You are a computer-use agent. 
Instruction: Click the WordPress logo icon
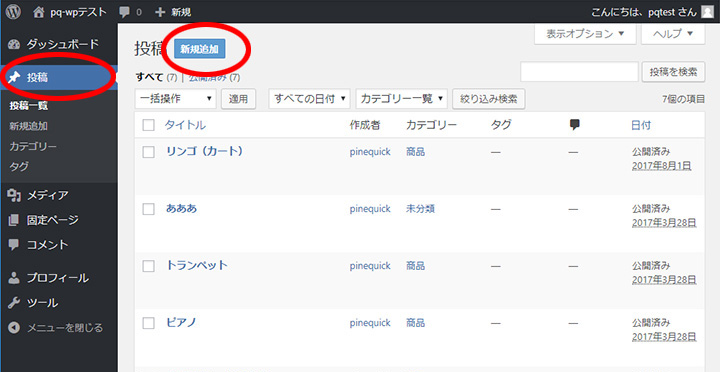tap(13, 12)
